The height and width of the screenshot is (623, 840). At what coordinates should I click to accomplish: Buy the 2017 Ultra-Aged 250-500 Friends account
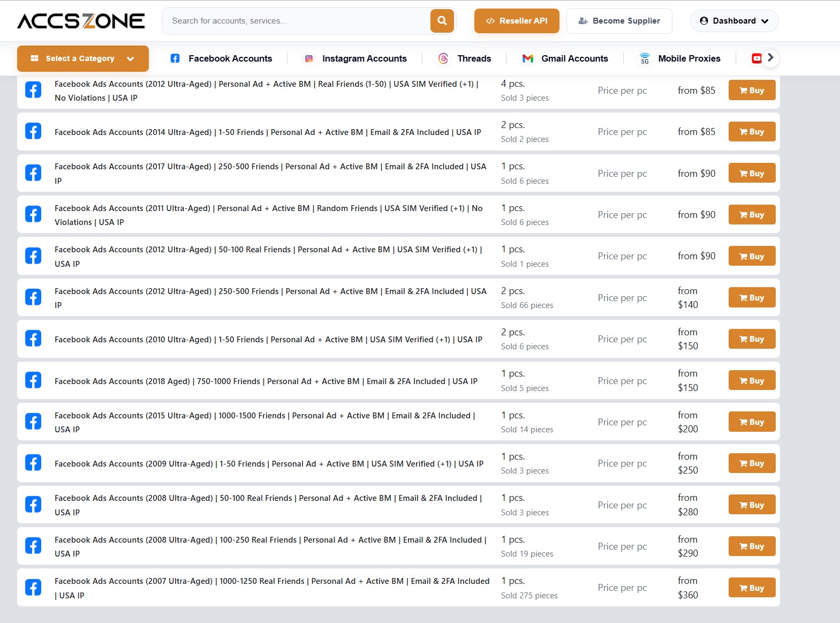coord(752,174)
